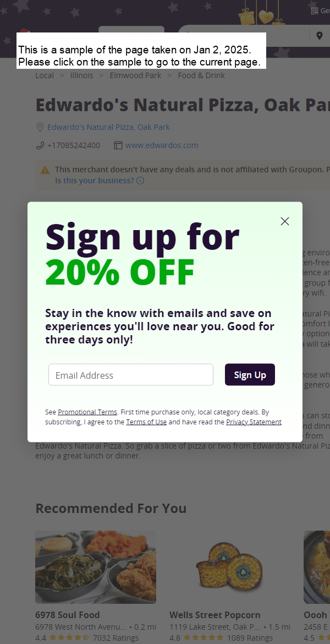Screen dimensions: 330x644
Task: Open the Terms of Use link
Action: click(x=146, y=422)
